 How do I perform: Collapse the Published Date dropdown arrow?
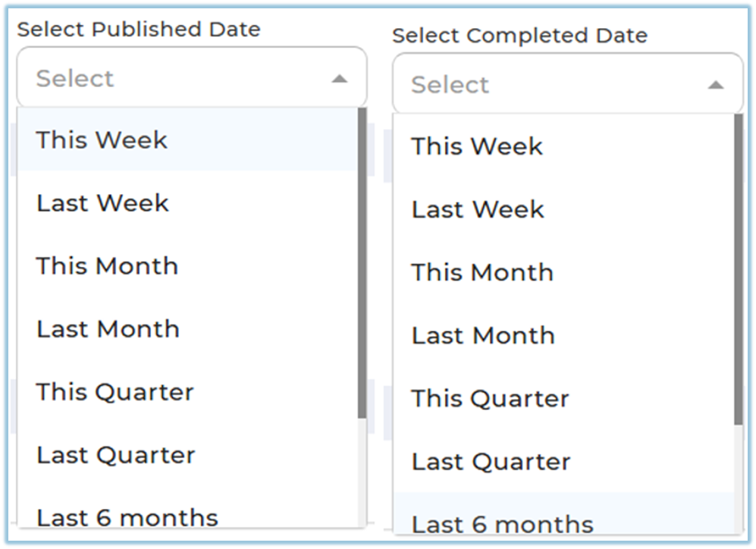pyautogui.click(x=340, y=79)
